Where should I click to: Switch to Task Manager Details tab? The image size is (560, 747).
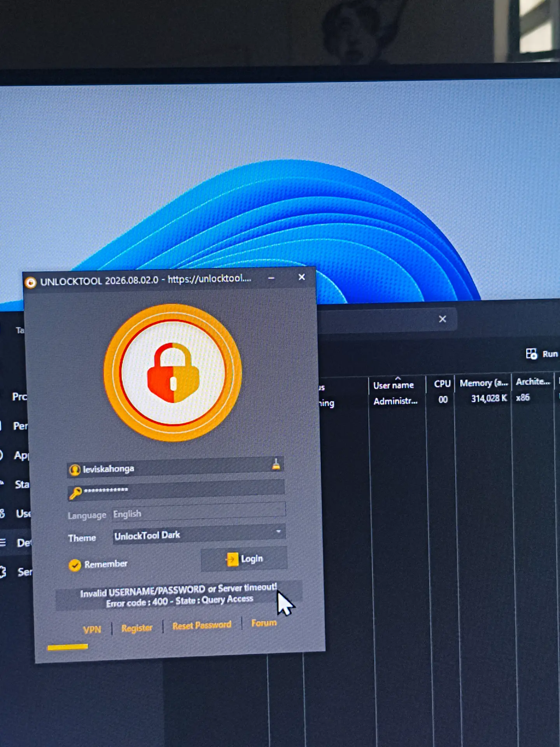click(23, 543)
